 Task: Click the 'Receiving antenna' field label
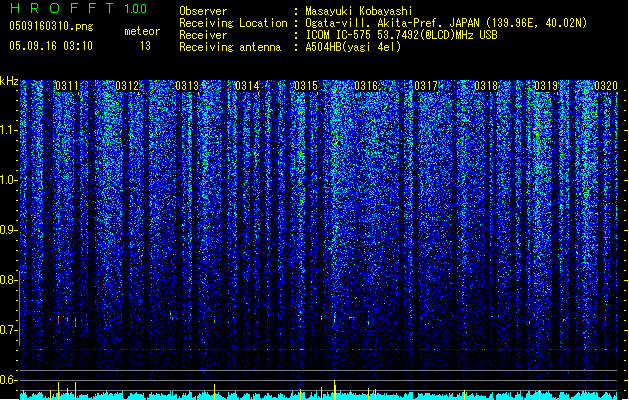230,47
